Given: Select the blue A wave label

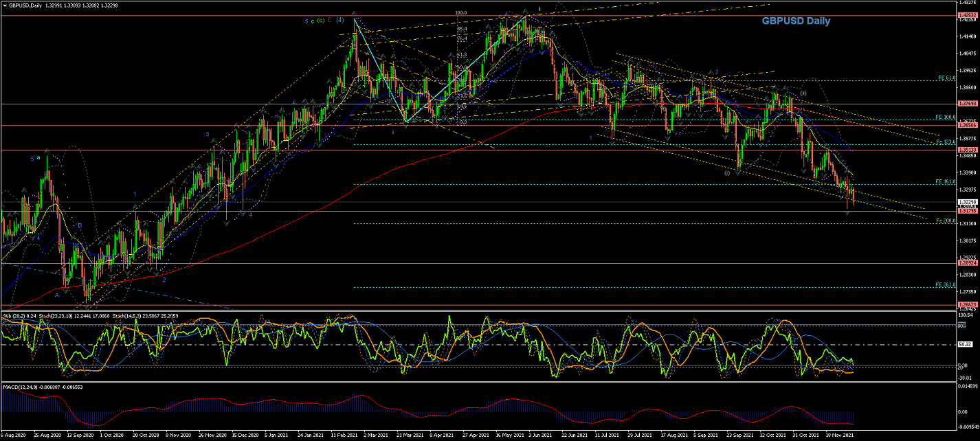Looking at the screenshot, I should click(57, 295).
